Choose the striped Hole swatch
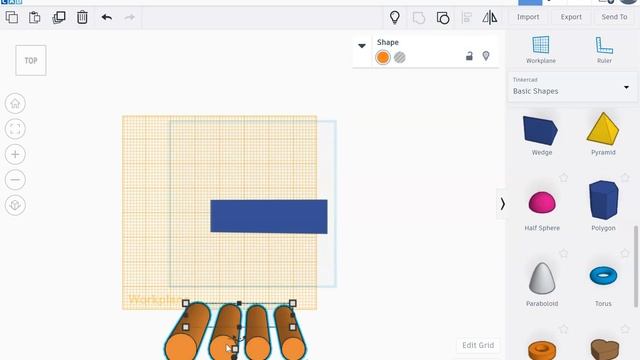 coord(400,58)
